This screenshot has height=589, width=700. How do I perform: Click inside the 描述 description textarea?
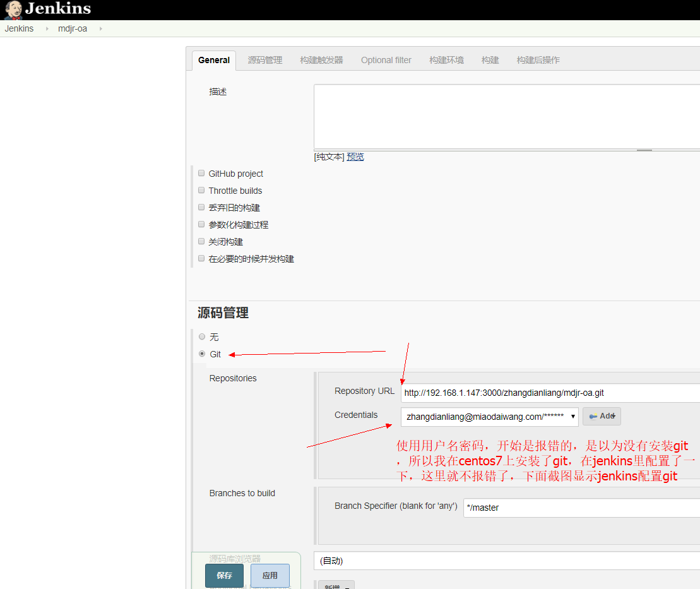(507, 117)
